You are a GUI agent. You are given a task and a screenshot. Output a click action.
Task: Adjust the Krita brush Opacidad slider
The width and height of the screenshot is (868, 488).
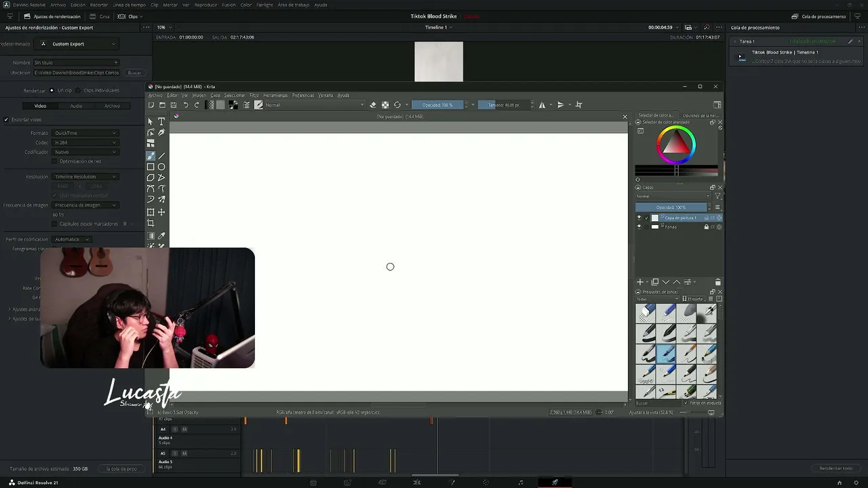click(437, 105)
